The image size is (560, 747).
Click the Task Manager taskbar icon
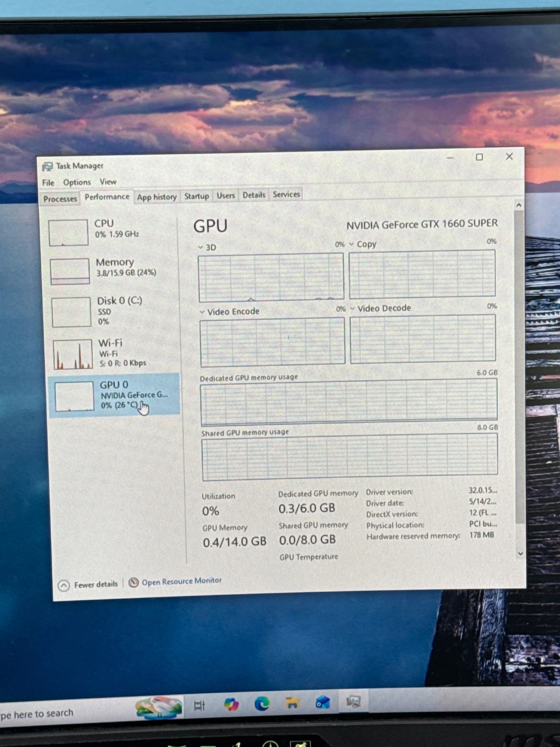coord(353,702)
